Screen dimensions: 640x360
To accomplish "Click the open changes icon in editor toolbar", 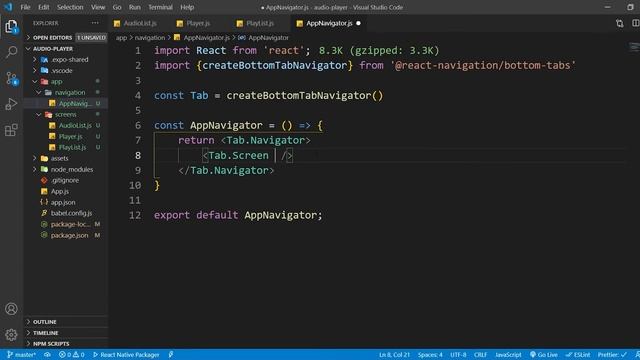I will [620, 23].
